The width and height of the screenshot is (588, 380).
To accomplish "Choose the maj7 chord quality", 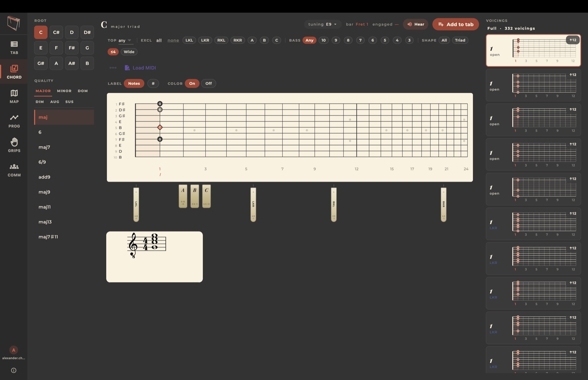I will pyautogui.click(x=64, y=147).
